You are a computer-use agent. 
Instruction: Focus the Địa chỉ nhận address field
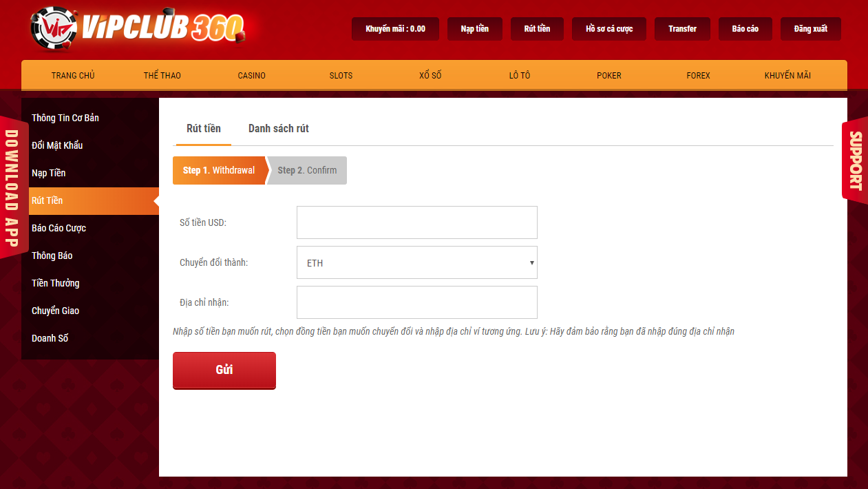click(417, 302)
